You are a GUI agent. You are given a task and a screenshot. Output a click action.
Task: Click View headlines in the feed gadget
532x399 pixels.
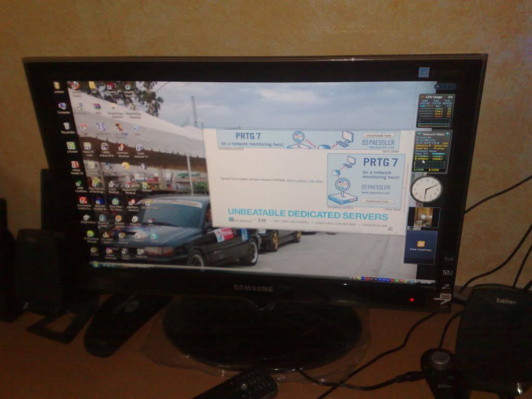point(421,250)
